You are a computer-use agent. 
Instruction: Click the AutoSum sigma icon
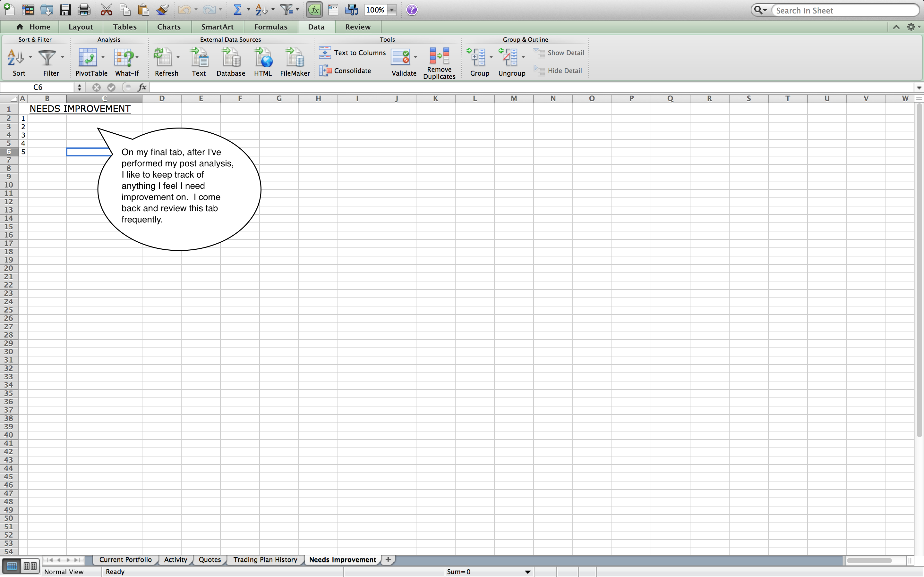[237, 10]
